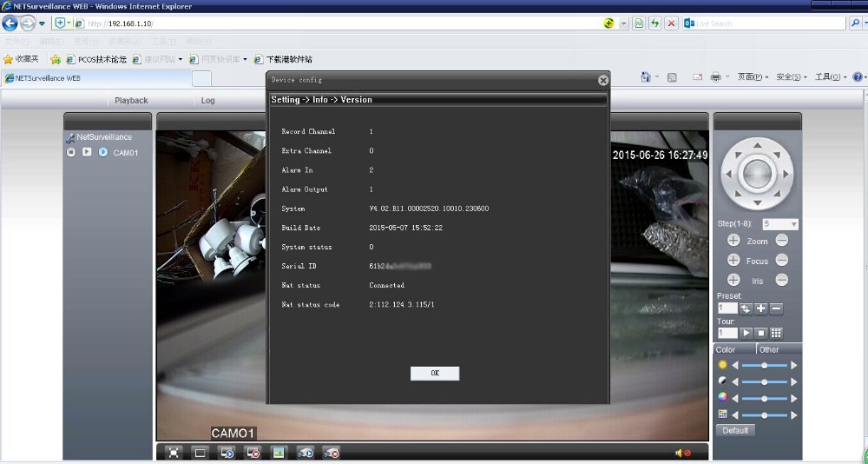Click the brightness slider handle
868x464 pixels.
764,365
